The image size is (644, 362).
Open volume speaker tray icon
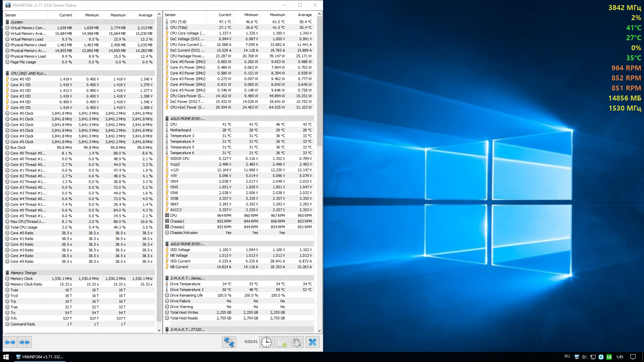point(585,357)
